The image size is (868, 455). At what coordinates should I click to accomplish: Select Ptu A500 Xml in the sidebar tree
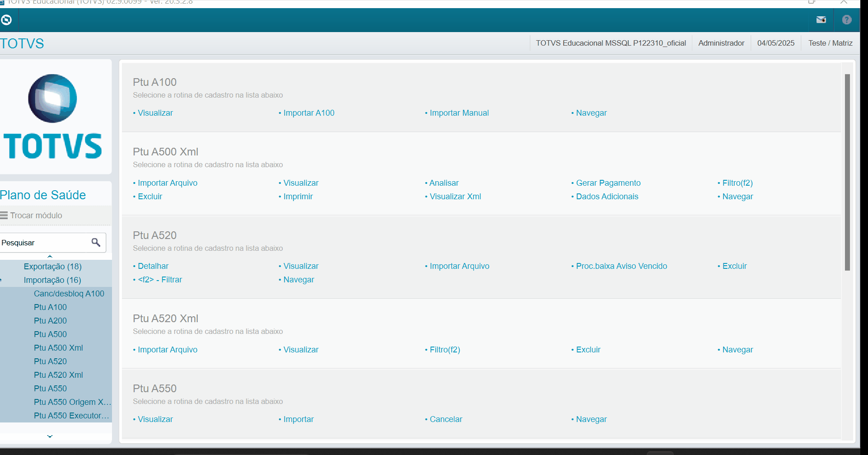[x=58, y=348]
